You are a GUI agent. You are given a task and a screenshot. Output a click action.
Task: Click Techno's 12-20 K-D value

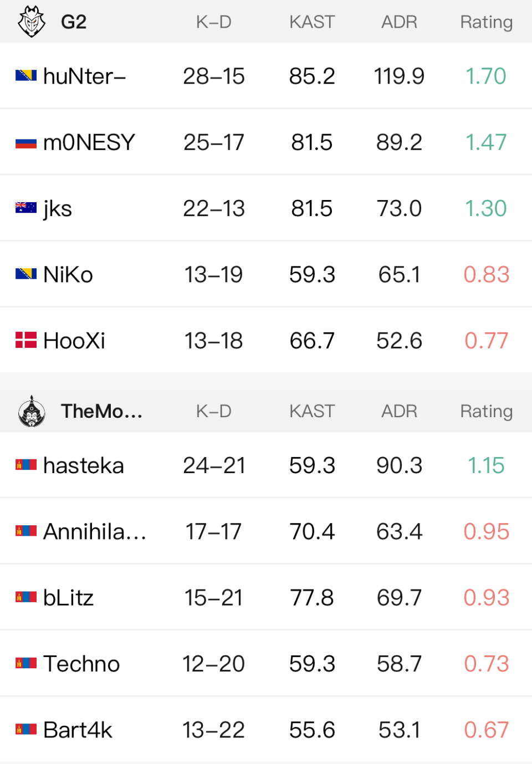point(213,664)
